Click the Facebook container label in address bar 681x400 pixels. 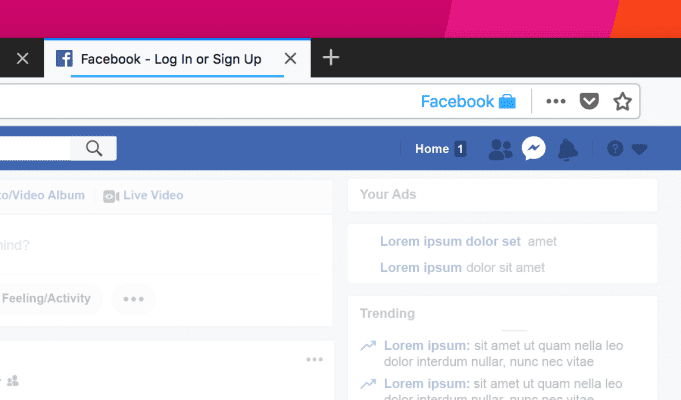coord(468,102)
